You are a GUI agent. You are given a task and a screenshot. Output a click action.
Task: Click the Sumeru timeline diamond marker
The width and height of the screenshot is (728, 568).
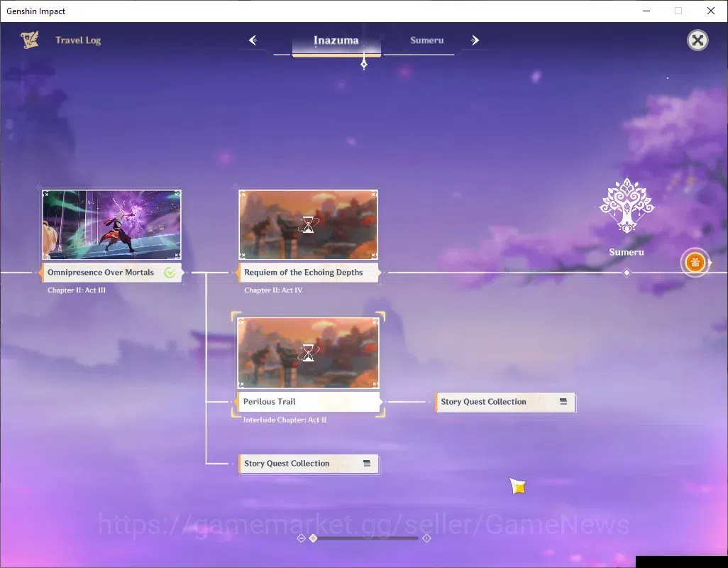point(627,273)
